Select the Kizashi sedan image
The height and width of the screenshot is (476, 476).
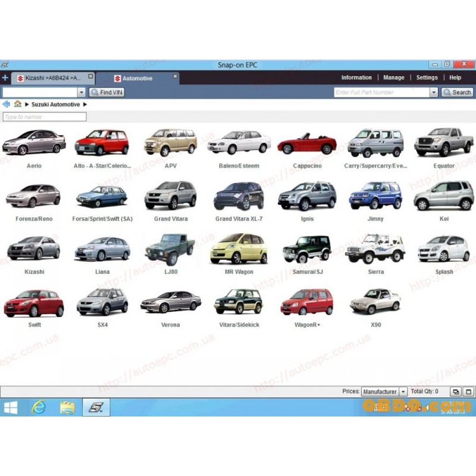pyautogui.click(x=34, y=248)
